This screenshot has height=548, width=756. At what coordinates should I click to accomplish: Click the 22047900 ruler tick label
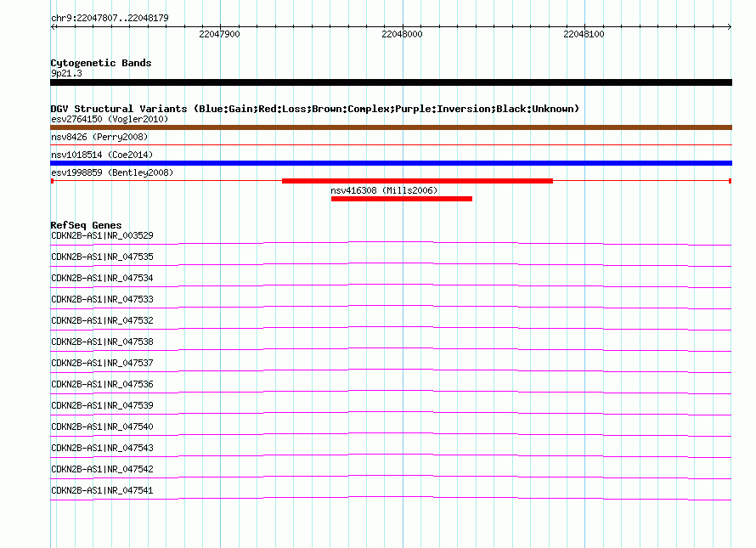(x=219, y=34)
